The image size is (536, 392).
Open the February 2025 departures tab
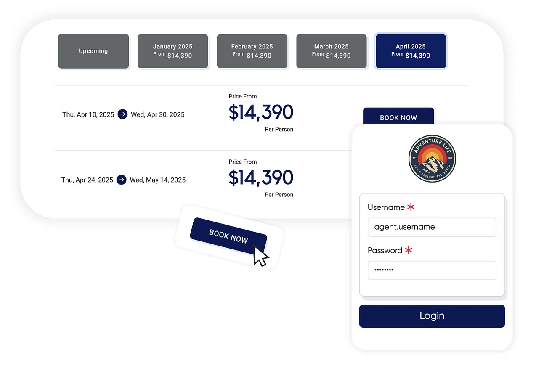(x=252, y=51)
